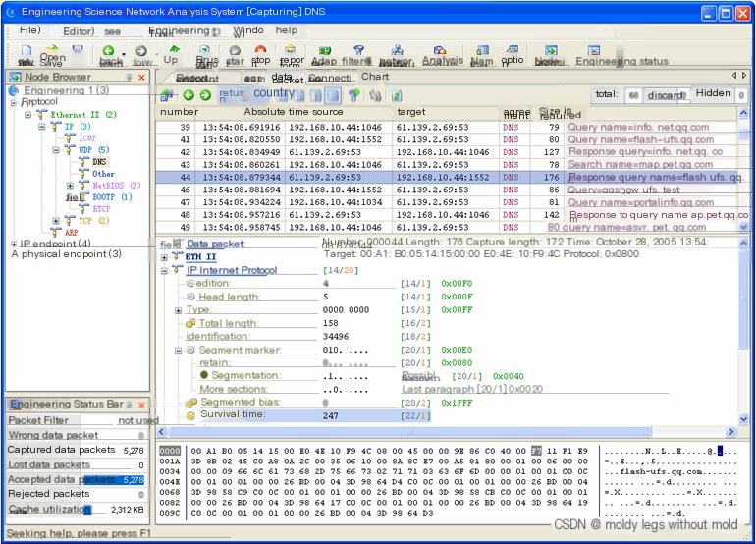This screenshot has width=756, height=544.
Task: Collapse the IP Internet Protocol node
Action: point(164,271)
